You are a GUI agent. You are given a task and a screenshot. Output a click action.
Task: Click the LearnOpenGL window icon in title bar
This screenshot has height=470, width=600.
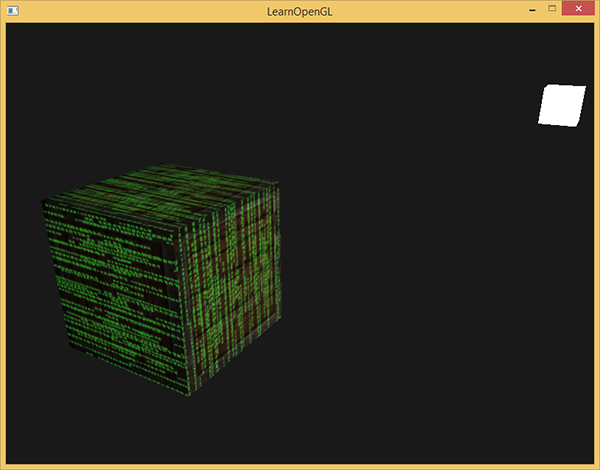[14, 11]
